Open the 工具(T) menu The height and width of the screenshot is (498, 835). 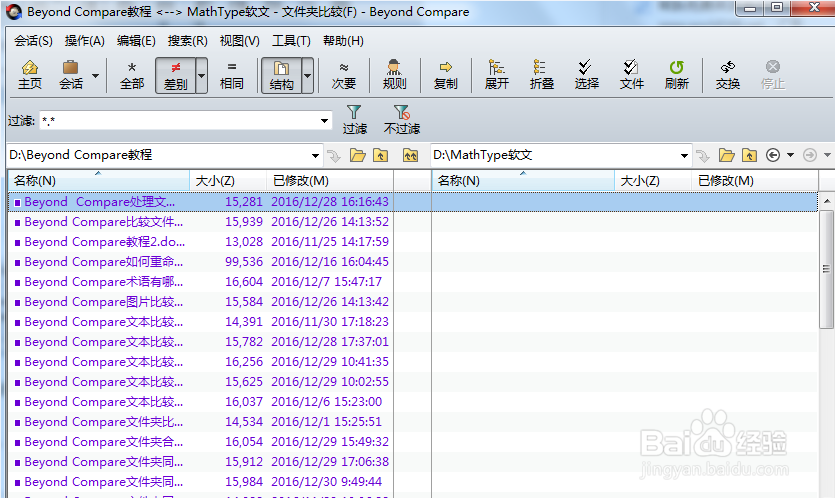coord(291,41)
